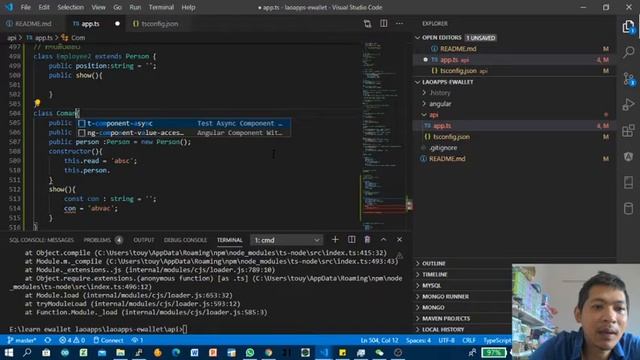Open Word from taskbar
This screenshot has width=640, height=360.
(x=194, y=353)
